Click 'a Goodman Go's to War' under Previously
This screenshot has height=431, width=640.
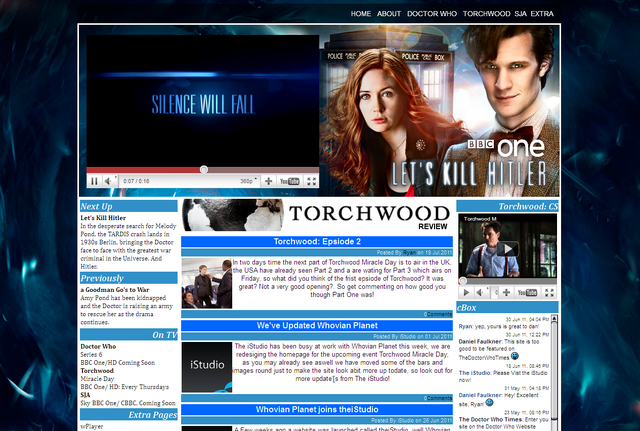[x=115, y=290]
